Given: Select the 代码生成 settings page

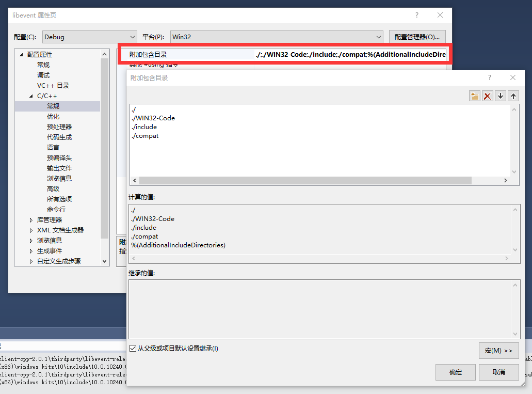Looking at the screenshot, I should click(58, 137).
